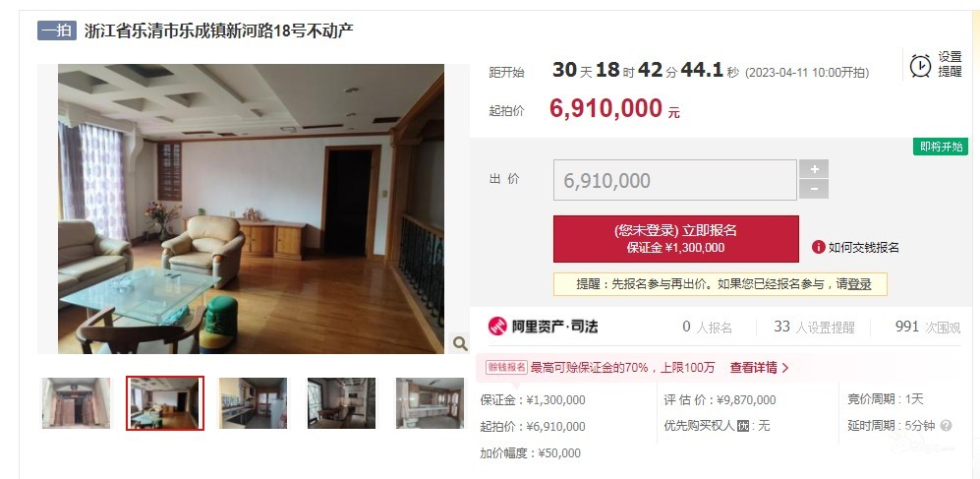
Task: Select the highlighted living room thumbnail
Action: [165, 403]
